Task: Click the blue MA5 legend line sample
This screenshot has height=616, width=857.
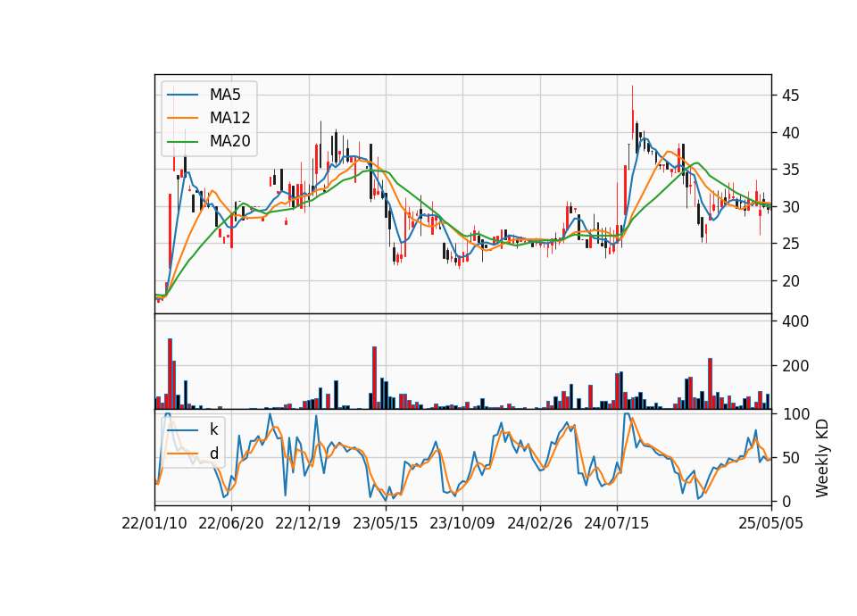Action: pyautogui.click(x=182, y=96)
